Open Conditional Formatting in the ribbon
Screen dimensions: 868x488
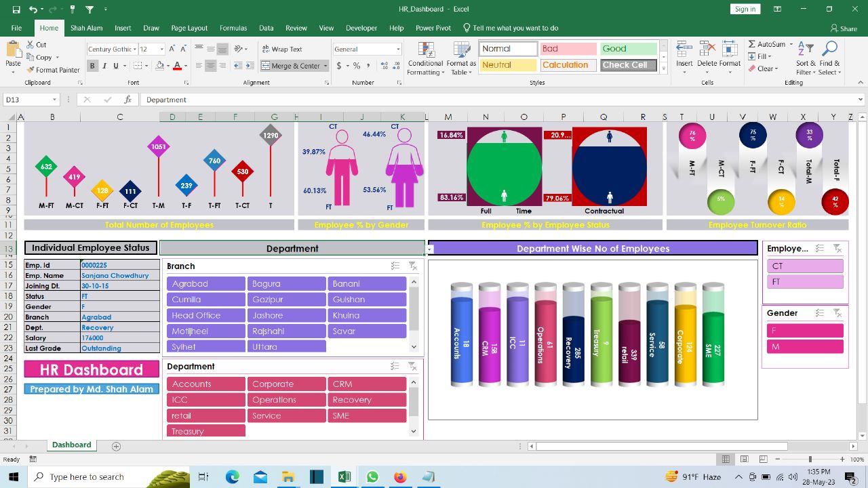pyautogui.click(x=425, y=59)
